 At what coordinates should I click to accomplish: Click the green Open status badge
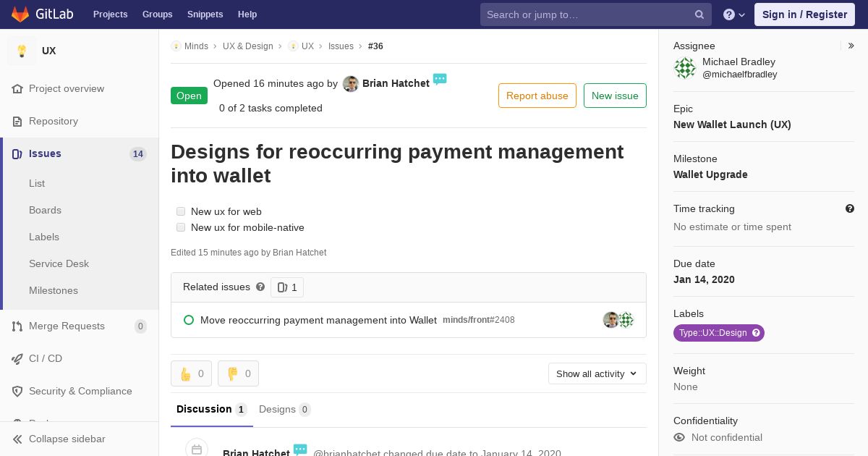(x=189, y=96)
